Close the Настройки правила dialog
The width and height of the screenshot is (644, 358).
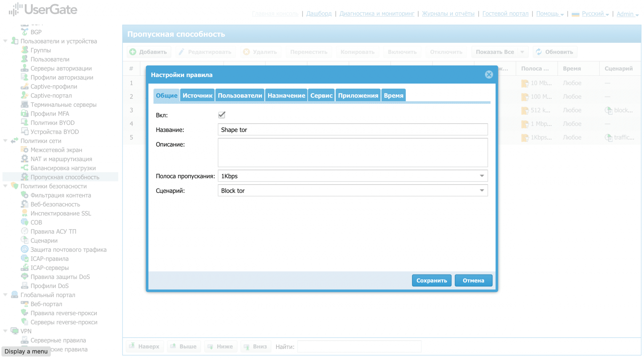[x=489, y=75]
